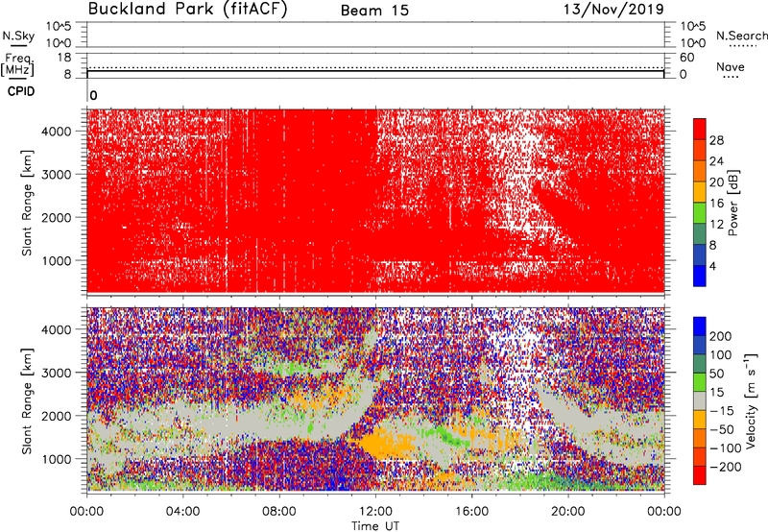Click the '-200' Velocity colorbar label

pos(725,467)
